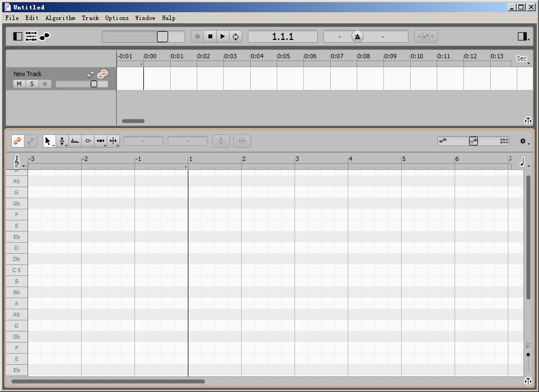
Task: Adjust the track display slider handle
Action: (x=473, y=141)
